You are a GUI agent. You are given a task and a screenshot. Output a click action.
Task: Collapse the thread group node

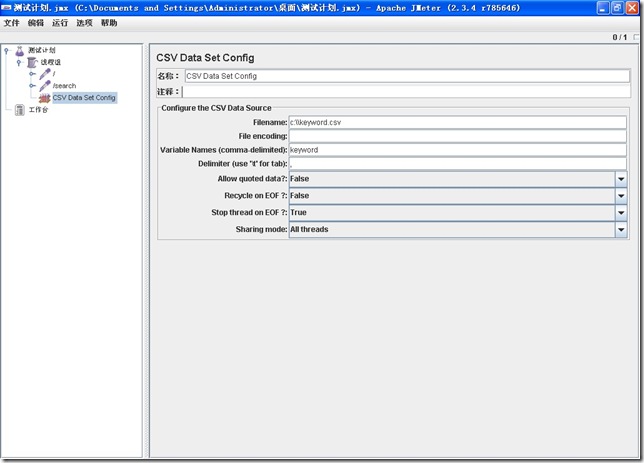tap(19, 63)
